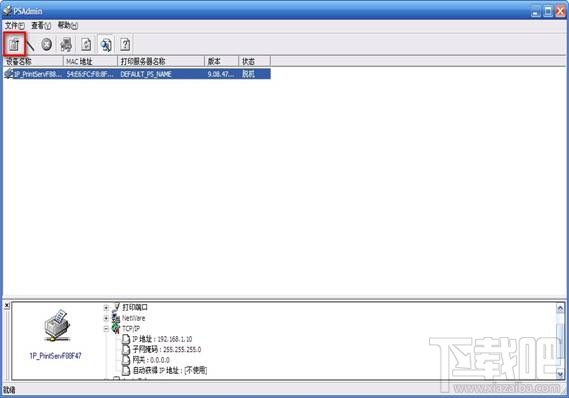Screen dimensions: 569x398
Task: Select the 1P_PrintServF88 device row
Action: 137,74
